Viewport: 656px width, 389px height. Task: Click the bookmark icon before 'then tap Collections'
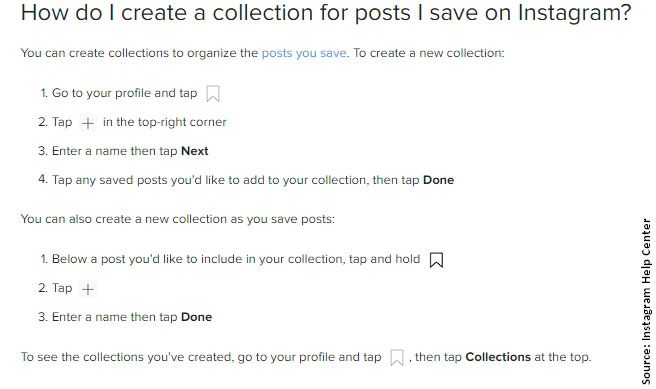(397, 358)
